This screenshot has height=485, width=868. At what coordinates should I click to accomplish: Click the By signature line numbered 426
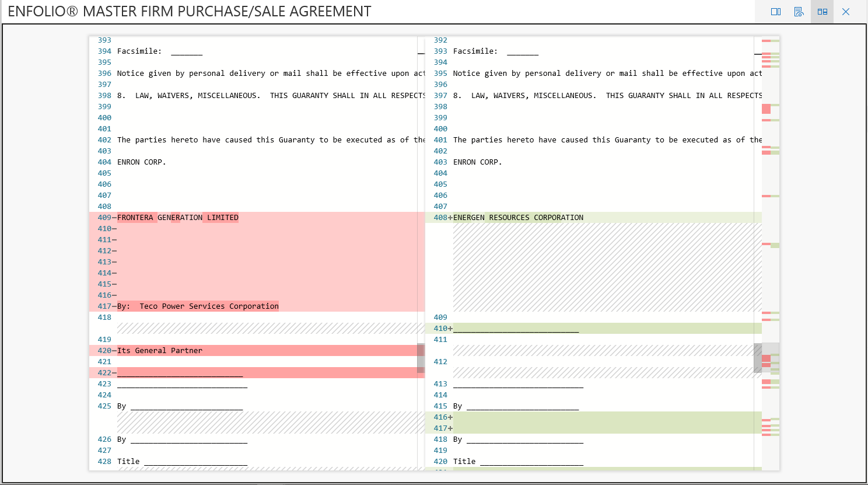pyautogui.click(x=182, y=439)
